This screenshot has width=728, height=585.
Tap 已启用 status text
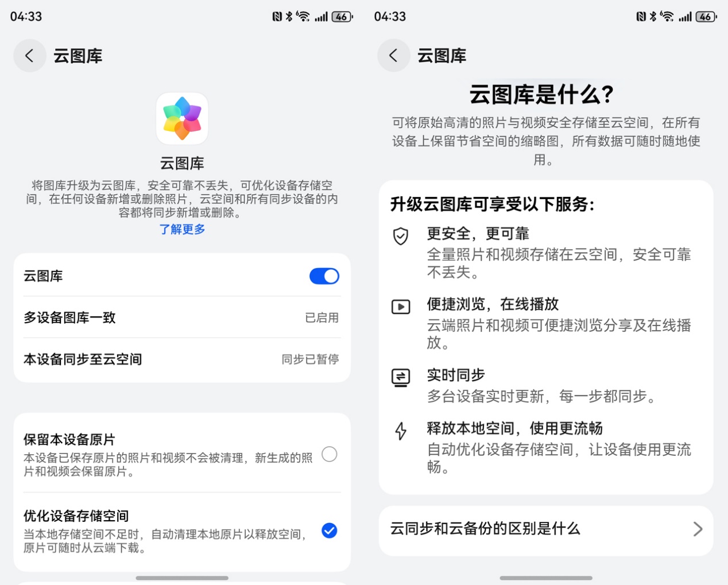(322, 317)
